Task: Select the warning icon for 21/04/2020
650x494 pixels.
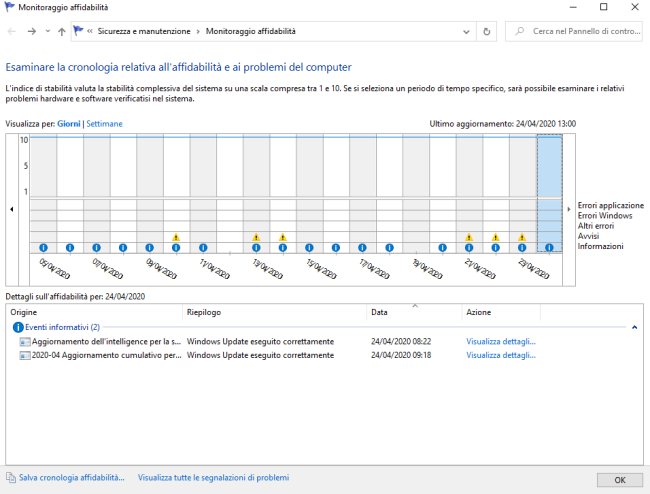Action: [469, 237]
